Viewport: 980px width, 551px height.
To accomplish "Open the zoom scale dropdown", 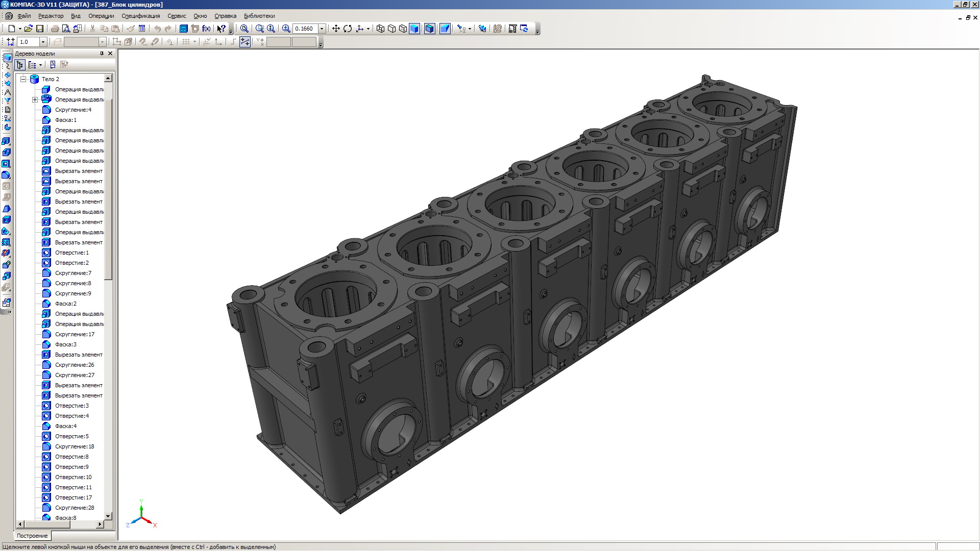I will pos(322,29).
